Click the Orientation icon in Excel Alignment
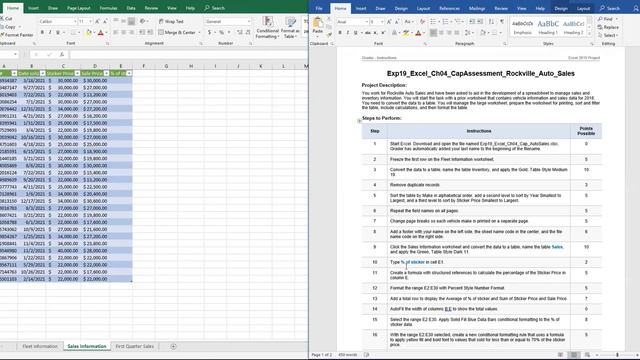The image size is (640, 360). (x=142, y=21)
